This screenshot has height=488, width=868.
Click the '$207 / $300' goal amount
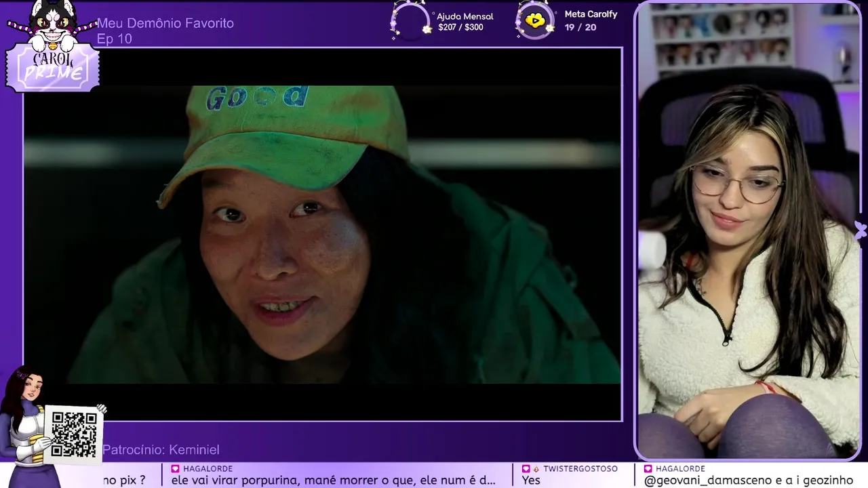461,28
